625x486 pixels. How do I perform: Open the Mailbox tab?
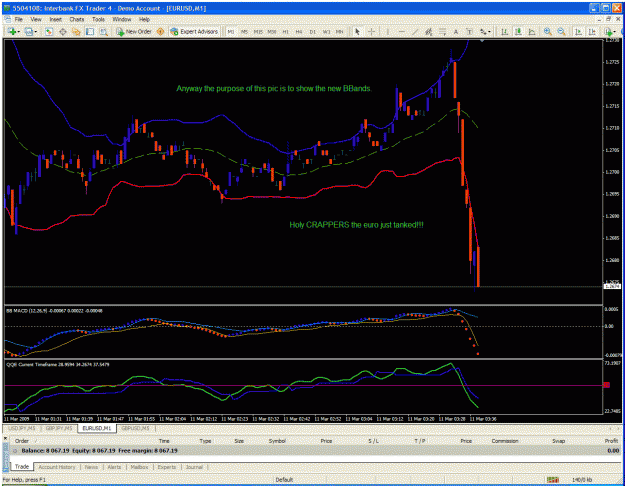tap(140, 467)
